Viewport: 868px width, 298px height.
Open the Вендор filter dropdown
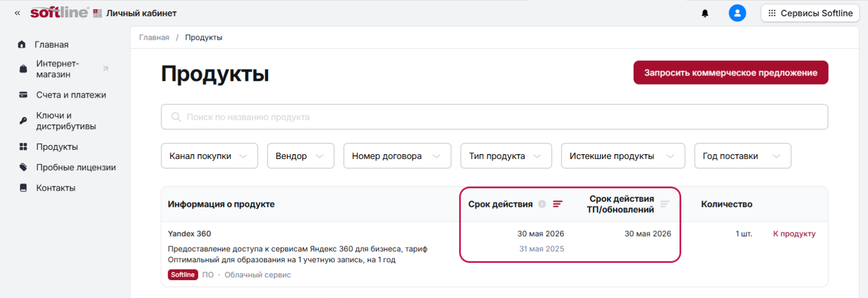pyautogui.click(x=300, y=156)
